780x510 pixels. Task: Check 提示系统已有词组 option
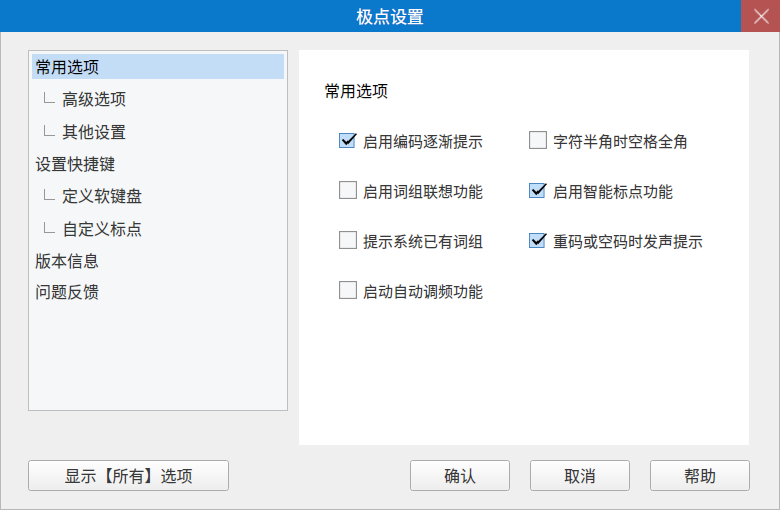(348, 241)
